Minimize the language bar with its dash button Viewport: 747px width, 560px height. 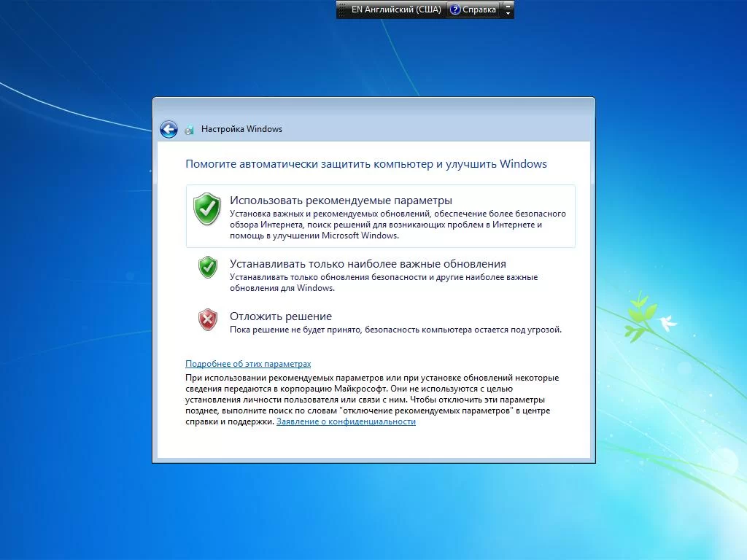508,6
